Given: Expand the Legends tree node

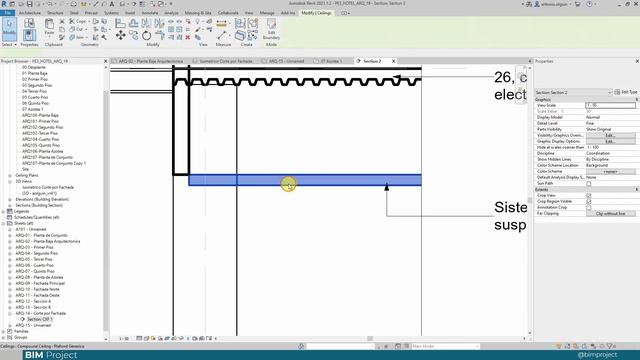Looking at the screenshot, I should [4, 211].
